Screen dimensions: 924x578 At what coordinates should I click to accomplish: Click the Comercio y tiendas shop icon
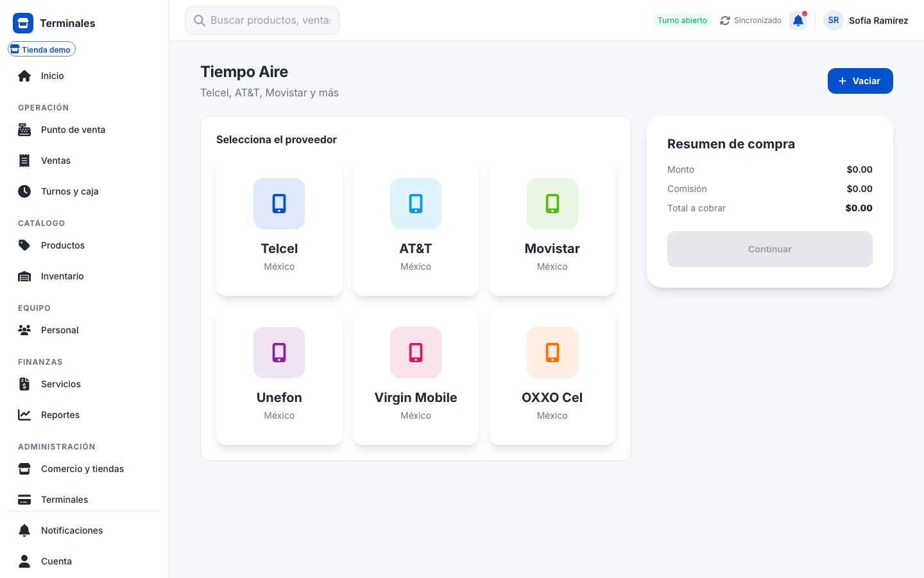[24, 469]
